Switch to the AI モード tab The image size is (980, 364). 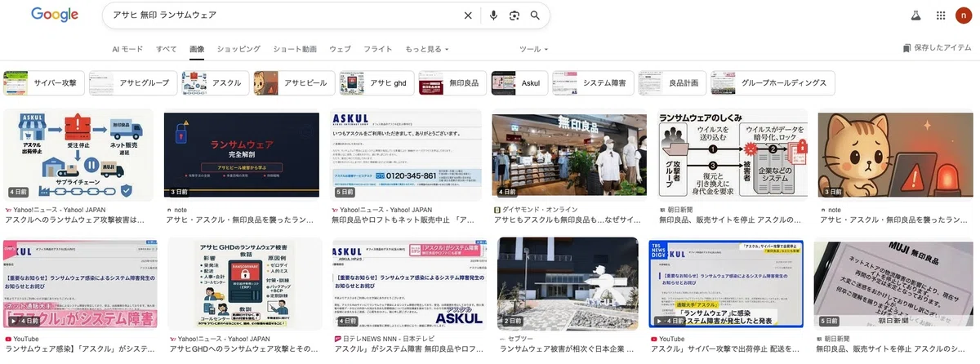[127, 49]
